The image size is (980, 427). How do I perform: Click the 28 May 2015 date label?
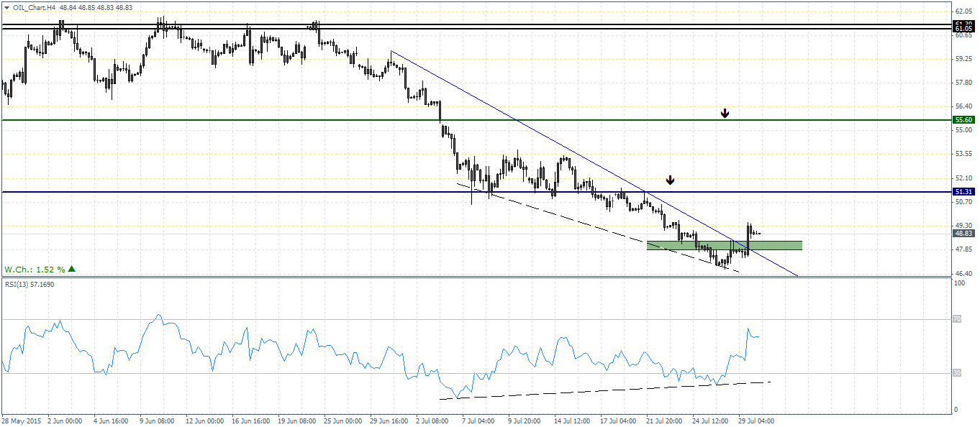pyautogui.click(x=20, y=420)
